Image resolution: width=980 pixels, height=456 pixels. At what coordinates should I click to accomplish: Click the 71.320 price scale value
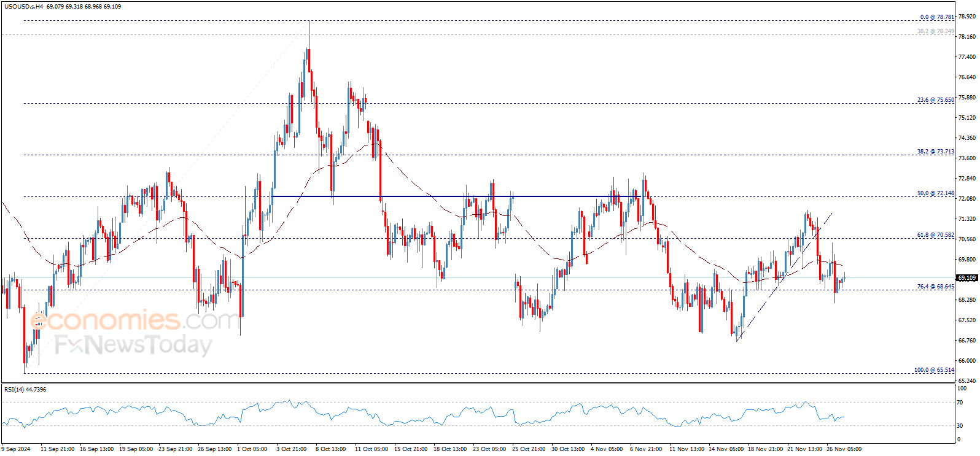[x=967, y=219]
